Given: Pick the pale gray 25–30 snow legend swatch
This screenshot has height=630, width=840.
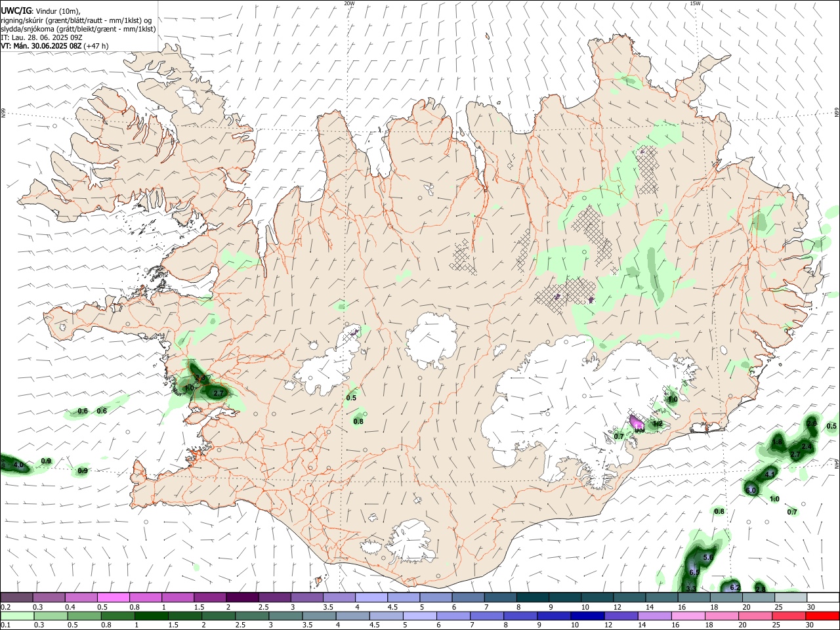Looking at the screenshot, I should (x=791, y=598).
